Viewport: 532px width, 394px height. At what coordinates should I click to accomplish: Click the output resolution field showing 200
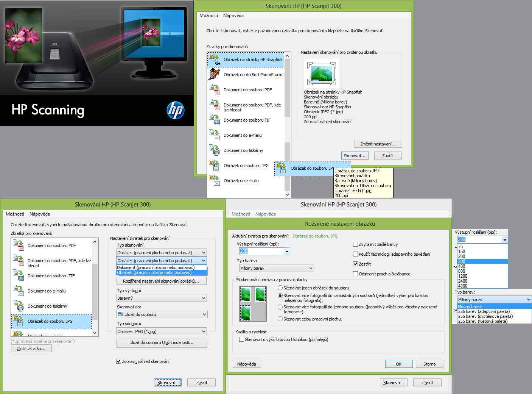tap(261, 252)
